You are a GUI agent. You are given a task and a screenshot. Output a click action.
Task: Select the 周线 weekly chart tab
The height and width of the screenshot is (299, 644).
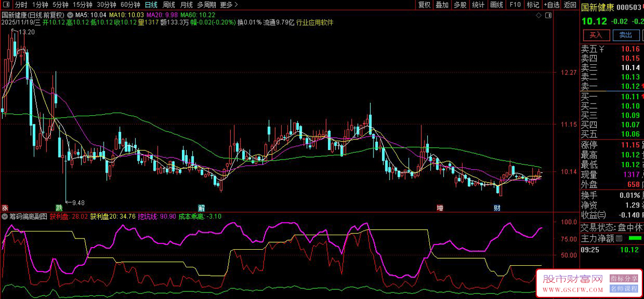tap(169, 5)
